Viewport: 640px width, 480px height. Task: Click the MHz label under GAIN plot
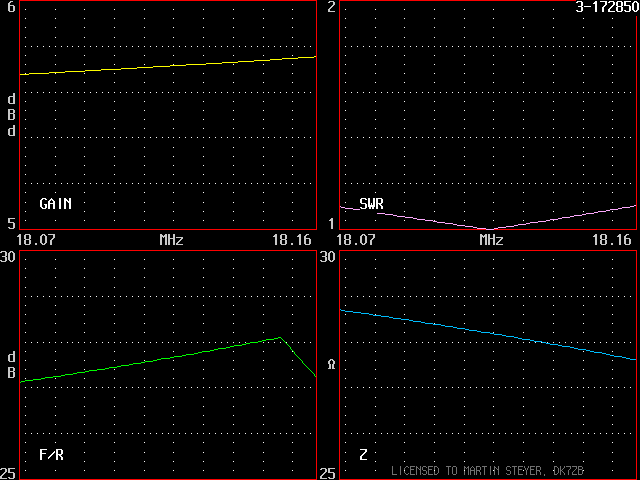(x=171, y=240)
